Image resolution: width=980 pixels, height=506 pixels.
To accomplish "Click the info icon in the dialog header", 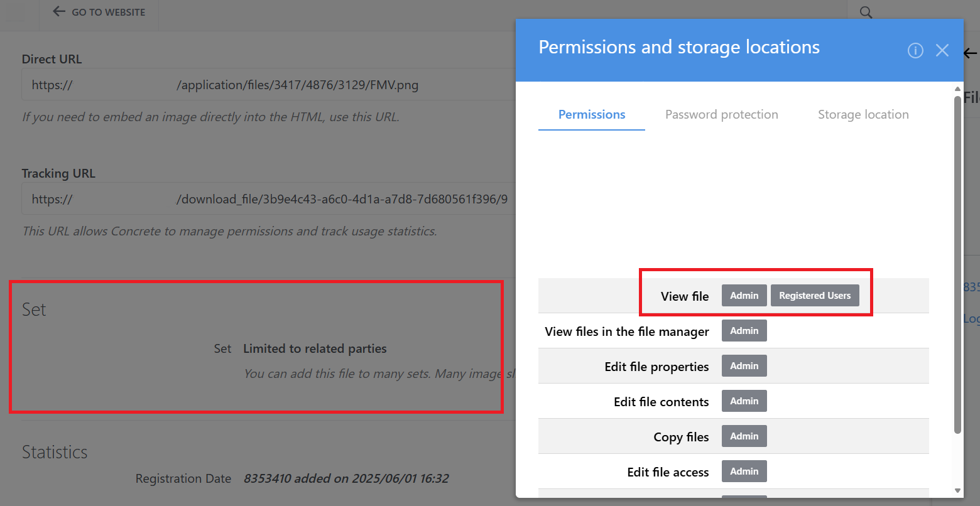I will click(x=915, y=51).
